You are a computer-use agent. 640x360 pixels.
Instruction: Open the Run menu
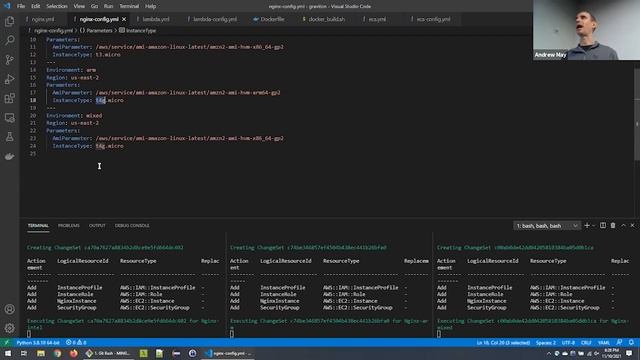tap(108, 6)
